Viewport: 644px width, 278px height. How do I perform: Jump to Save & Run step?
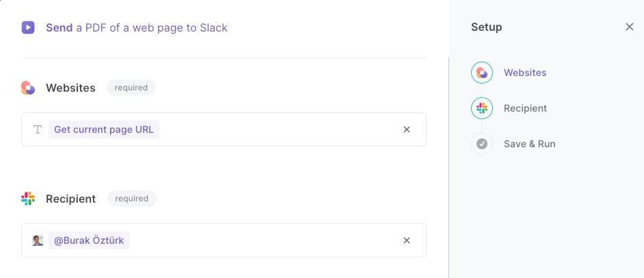529,144
